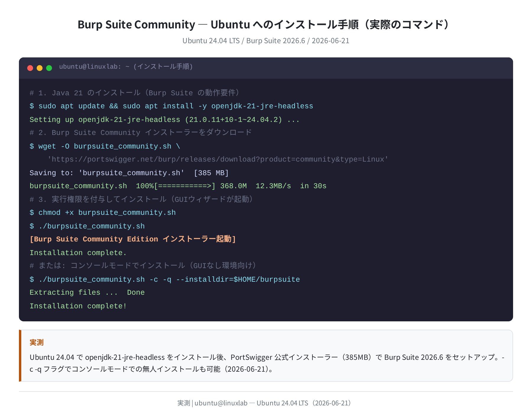532x419 pixels.
Task: Click comment '# 2. Burp Suite Community インストーラーをダウンロード'
Action: point(141,133)
